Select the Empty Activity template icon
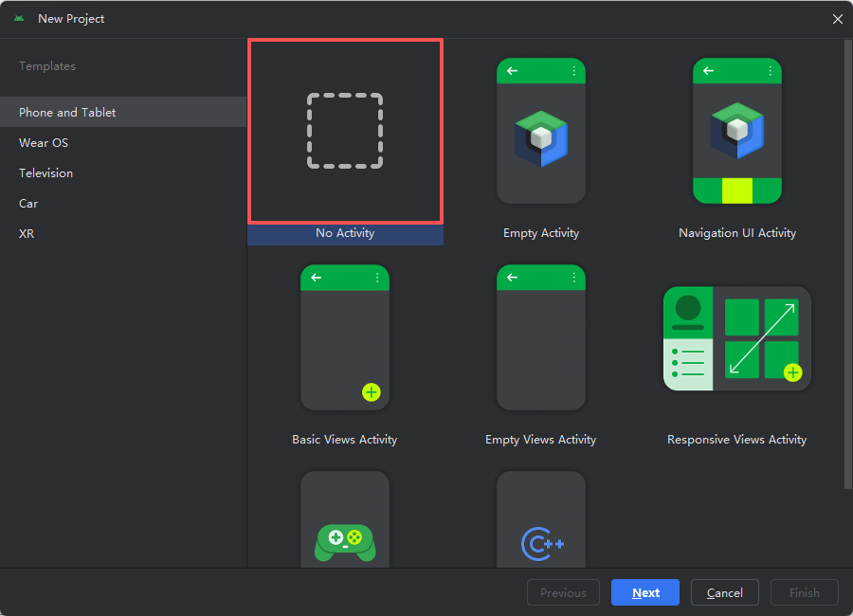This screenshot has width=853, height=616. (x=540, y=131)
